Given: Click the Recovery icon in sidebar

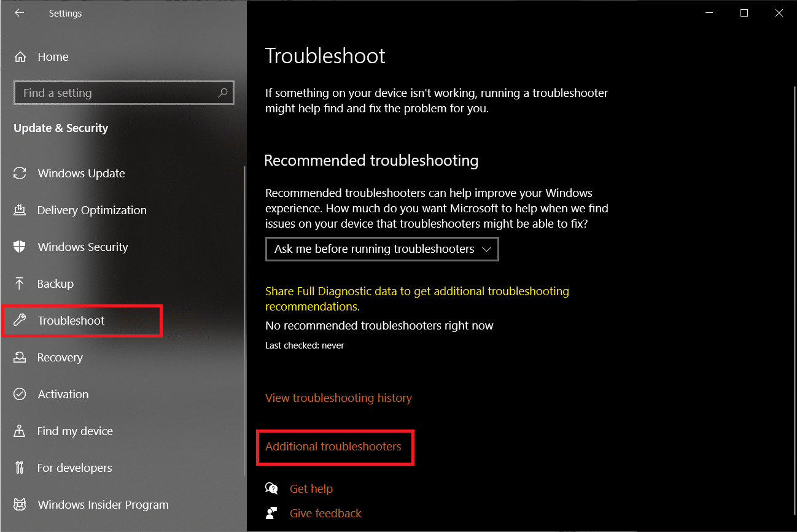Looking at the screenshot, I should pyautogui.click(x=20, y=357).
